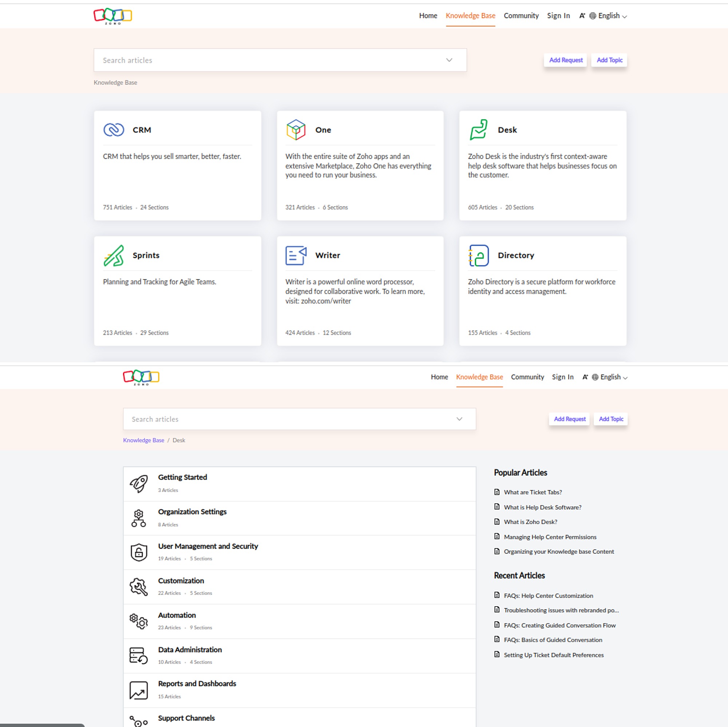Click the CRM application icon

click(x=113, y=129)
